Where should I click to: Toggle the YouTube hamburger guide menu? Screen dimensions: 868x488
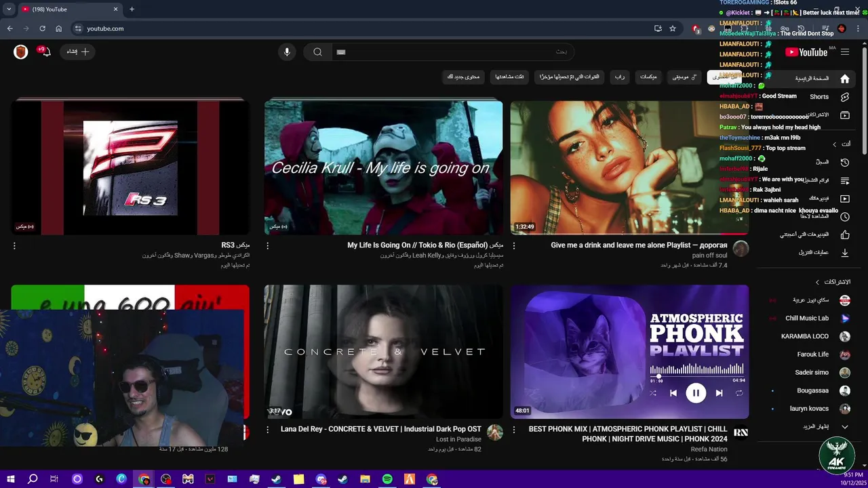pos(844,52)
